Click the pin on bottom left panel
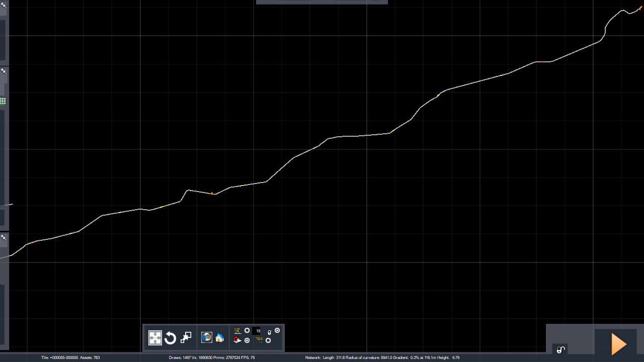The width and height of the screenshot is (644, 362). click(4, 237)
